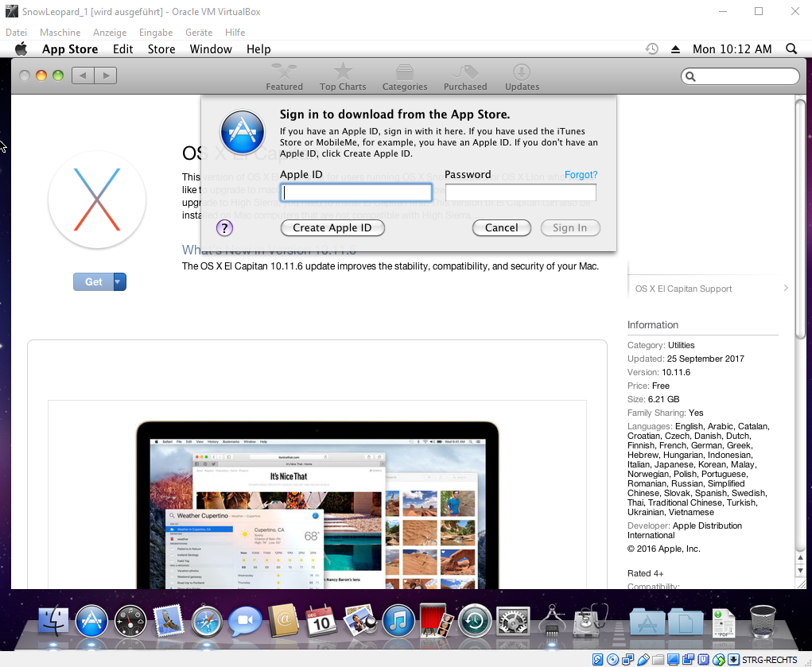This screenshot has height=667, width=812.
Task: Click Cancel in the sign-in dialog
Action: click(x=501, y=228)
